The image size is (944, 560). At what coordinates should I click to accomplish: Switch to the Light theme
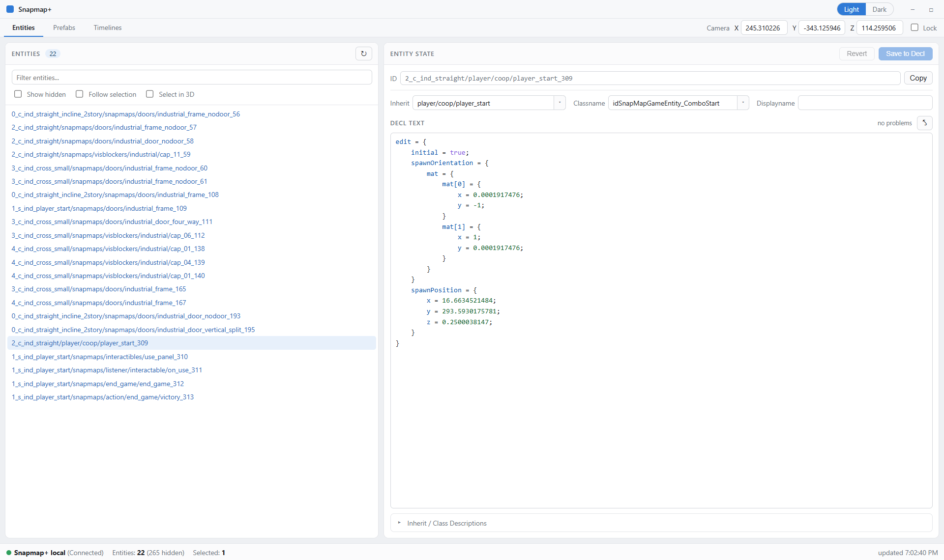[851, 9]
